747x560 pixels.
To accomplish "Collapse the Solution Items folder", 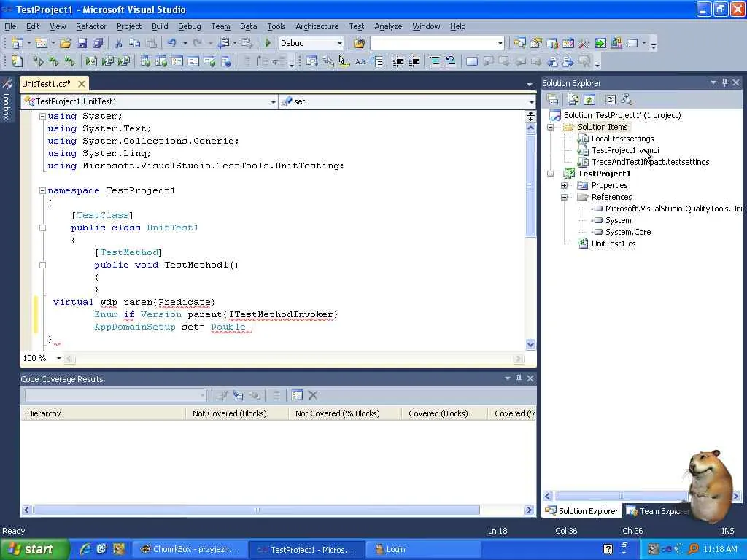I will (x=550, y=127).
